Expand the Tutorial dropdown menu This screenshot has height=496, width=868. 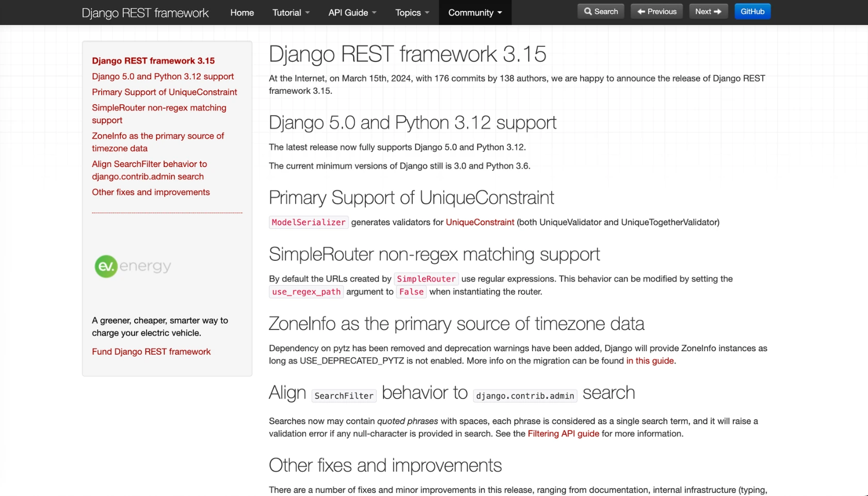tap(291, 12)
